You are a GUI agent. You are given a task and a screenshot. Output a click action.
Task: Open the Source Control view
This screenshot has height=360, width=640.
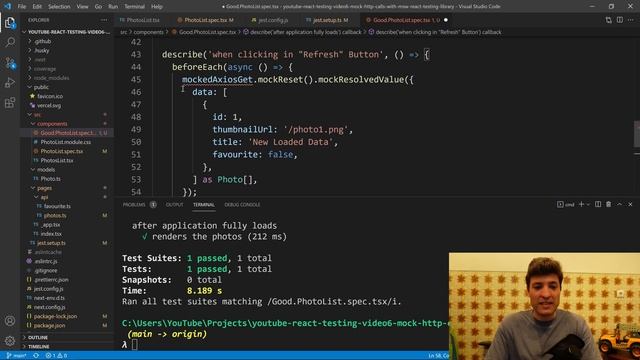(10, 63)
